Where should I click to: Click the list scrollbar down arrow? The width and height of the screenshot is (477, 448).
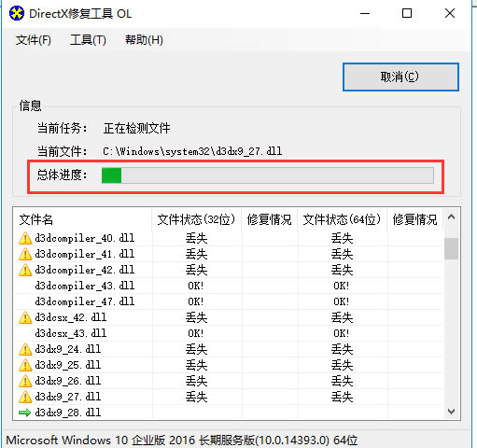click(x=451, y=412)
